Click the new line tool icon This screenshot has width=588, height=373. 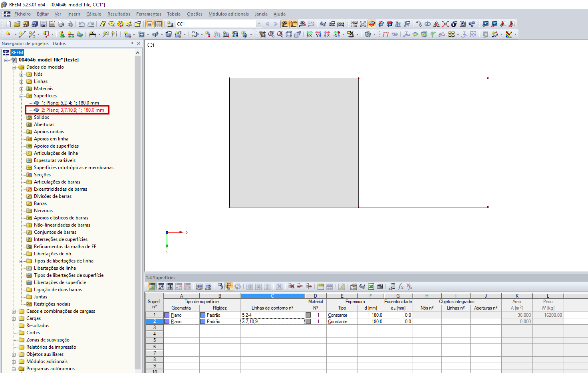pyautogui.click(x=22, y=34)
